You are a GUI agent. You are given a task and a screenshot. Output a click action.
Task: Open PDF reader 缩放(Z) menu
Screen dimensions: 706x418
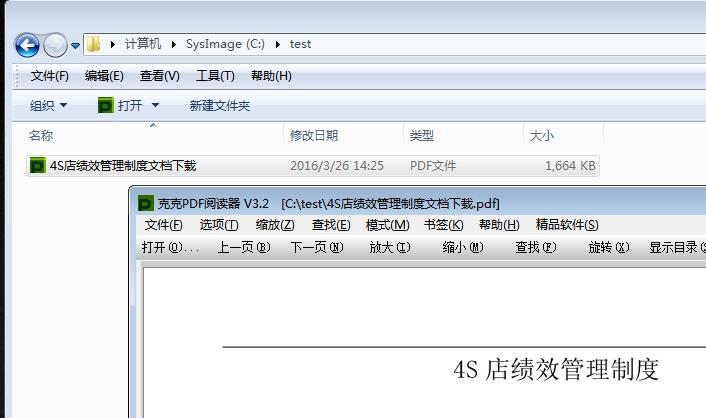point(275,225)
